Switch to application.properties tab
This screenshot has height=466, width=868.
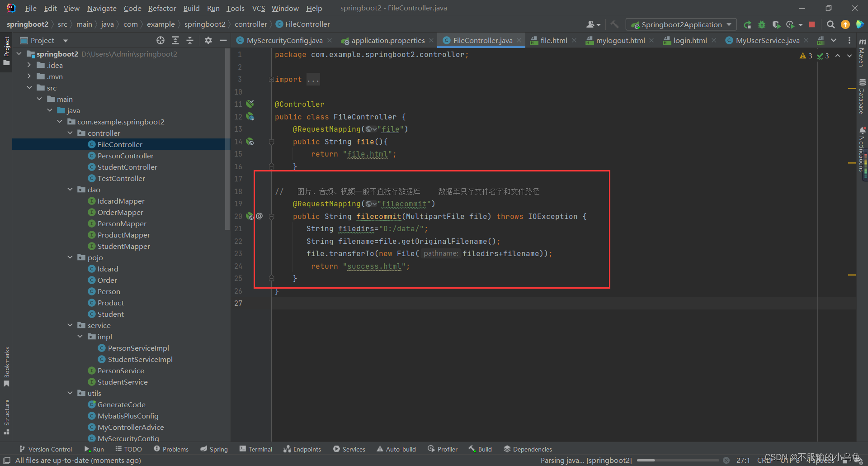[388, 40]
